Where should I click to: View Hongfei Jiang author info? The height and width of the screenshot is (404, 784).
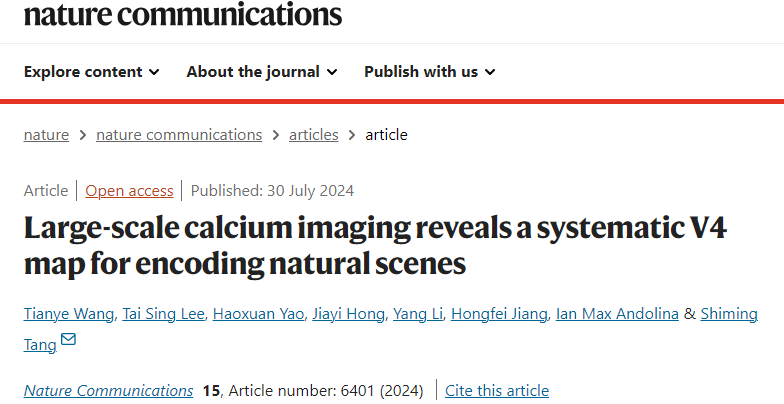(x=499, y=314)
